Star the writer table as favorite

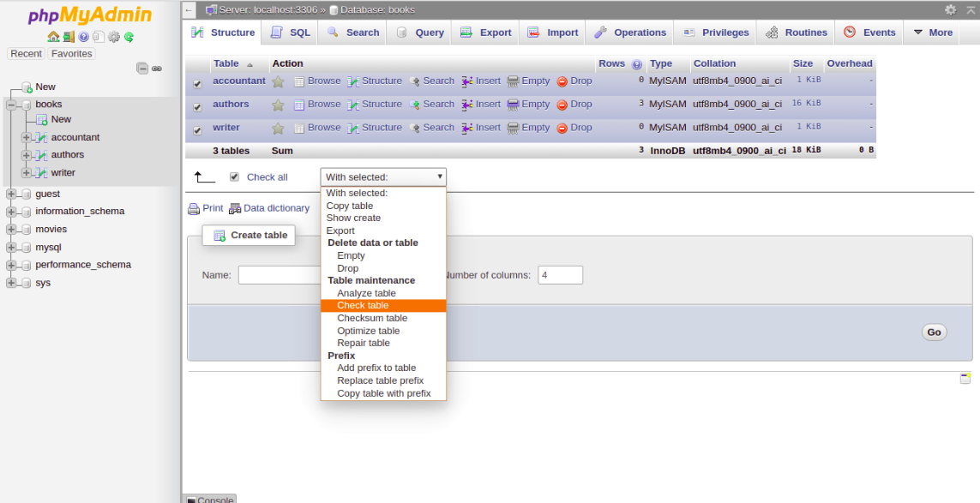[278, 128]
